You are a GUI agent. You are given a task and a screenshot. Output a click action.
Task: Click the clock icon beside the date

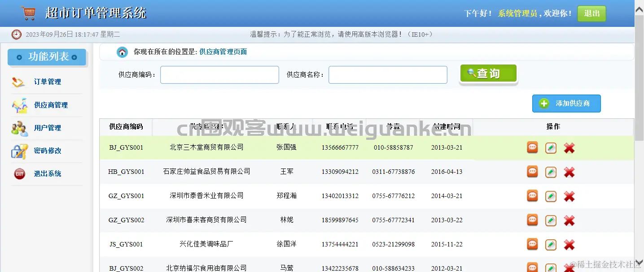pos(17,35)
